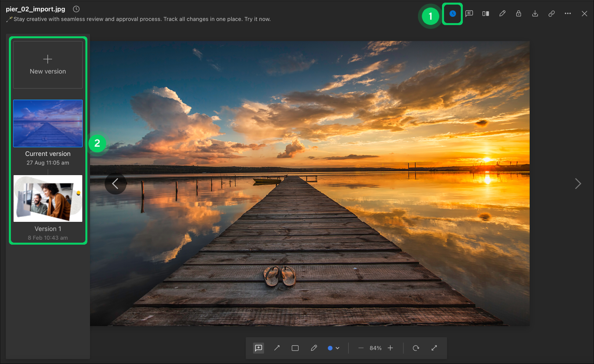Rotate the image with rotate icon
594x364 pixels.
coord(416,348)
